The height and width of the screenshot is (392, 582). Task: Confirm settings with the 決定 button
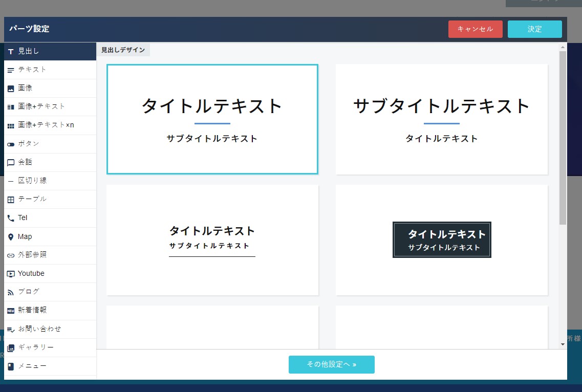coord(534,29)
